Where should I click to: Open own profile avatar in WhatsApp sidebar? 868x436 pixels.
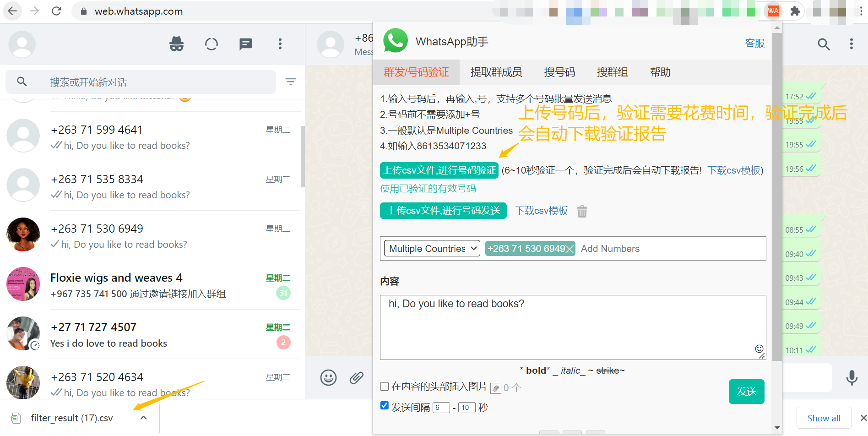pyautogui.click(x=22, y=44)
